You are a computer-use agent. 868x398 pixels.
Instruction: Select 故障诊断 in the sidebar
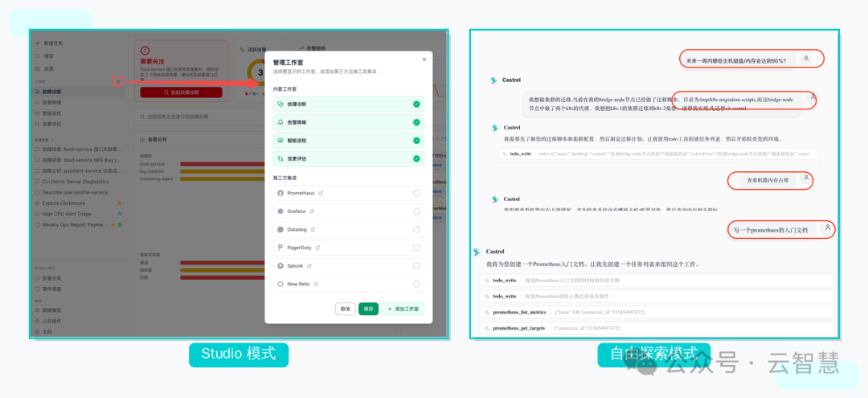pos(77,92)
